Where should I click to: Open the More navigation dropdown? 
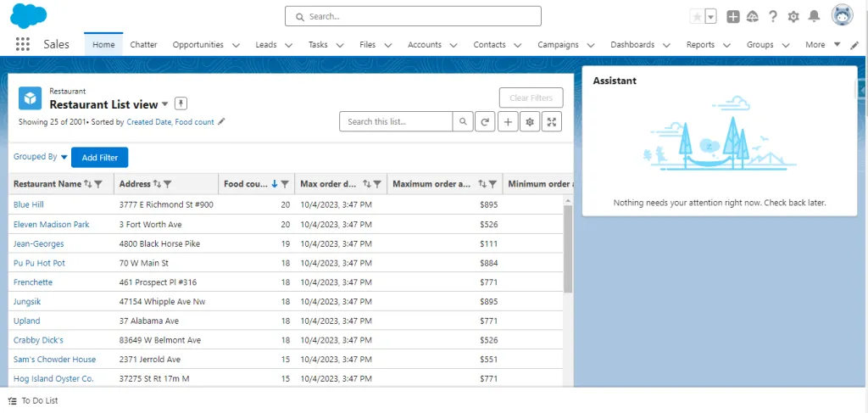pos(823,45)
